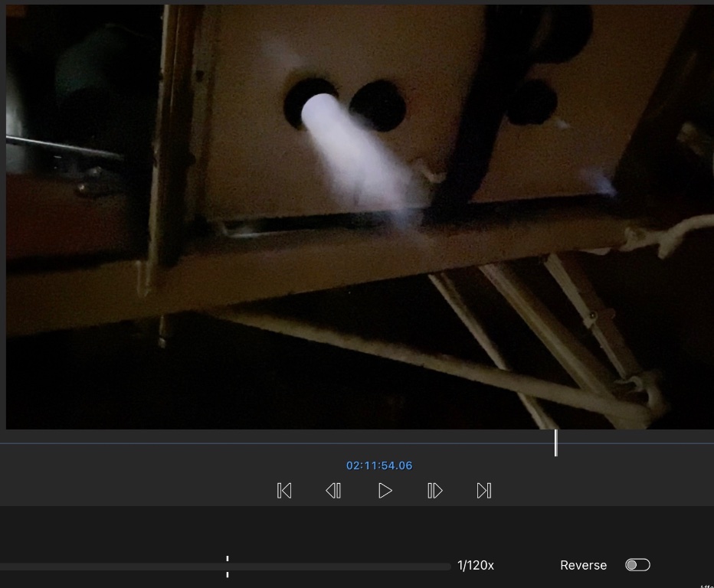714x588 pixels.
Task: Click the 1/120x speed value
Action: pos(475,566)
